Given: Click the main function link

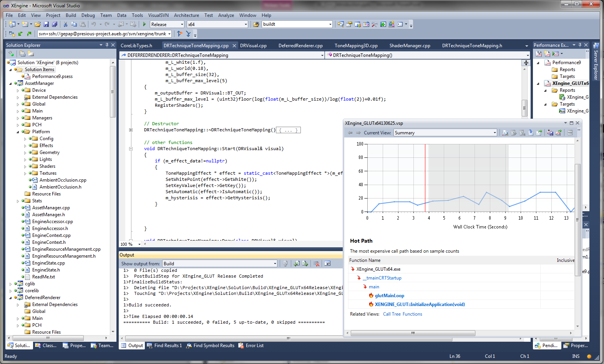Looking at the screenshot, I should pos(374,287).
